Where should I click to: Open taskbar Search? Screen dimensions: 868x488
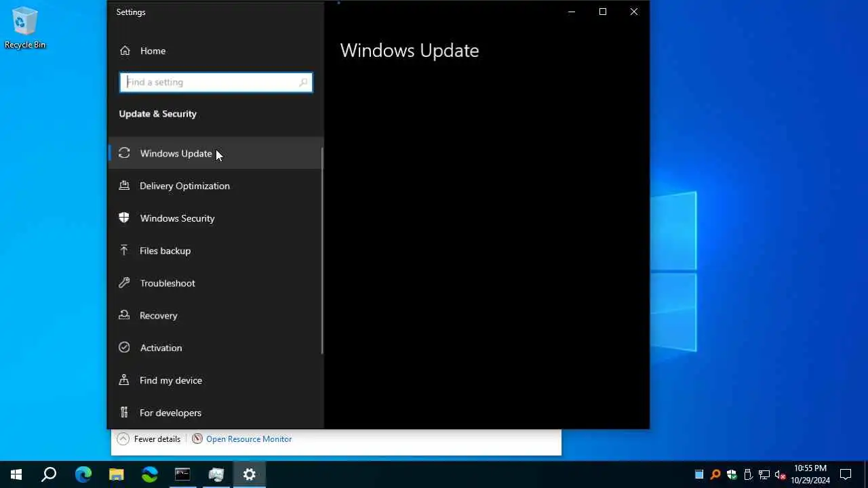[x=49, y=474]
